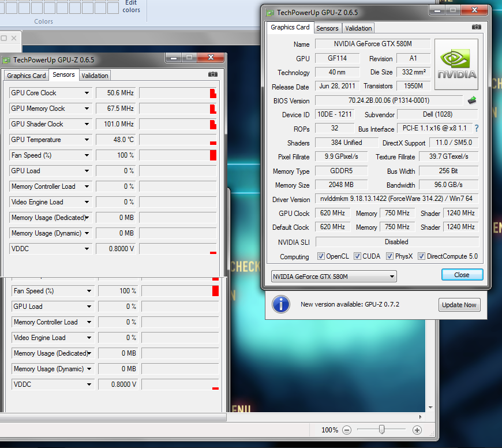
Task: Open the GPU Temperature sensor dropdown
Action: click(87, 140)
